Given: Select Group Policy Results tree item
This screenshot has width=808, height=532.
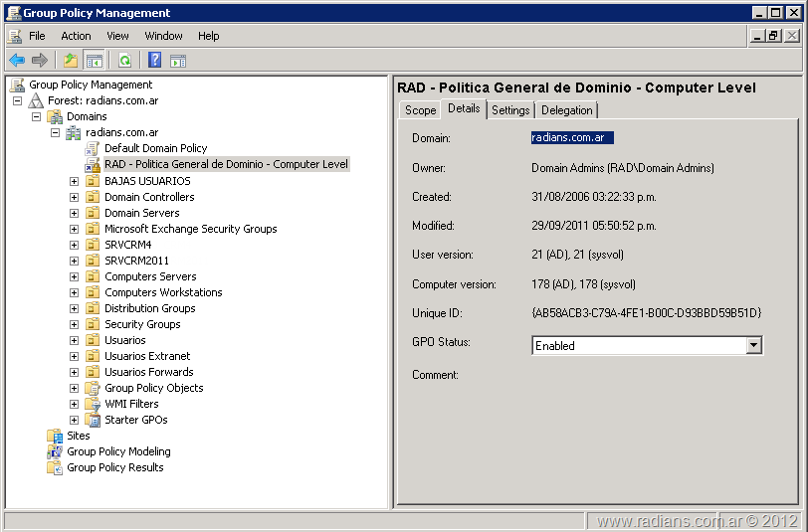Looking at the screenshot, I should [114, 467].
